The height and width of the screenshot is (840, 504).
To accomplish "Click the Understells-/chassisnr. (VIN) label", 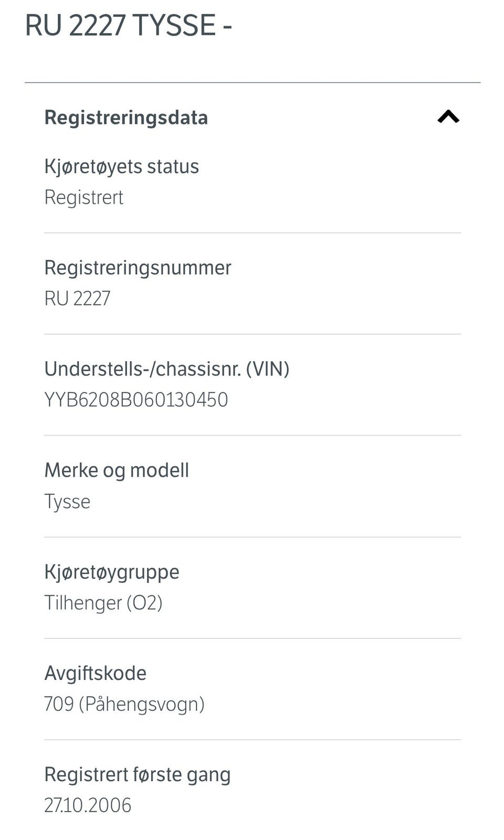I will (166, 369).
